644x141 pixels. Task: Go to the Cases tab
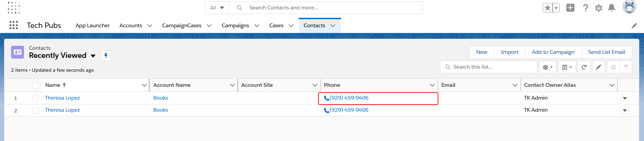[276, 26]
